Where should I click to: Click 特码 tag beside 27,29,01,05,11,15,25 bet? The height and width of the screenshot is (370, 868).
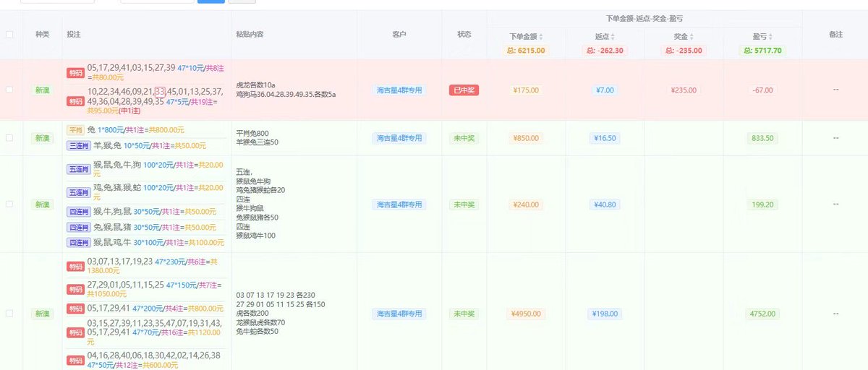click(75, 290)
